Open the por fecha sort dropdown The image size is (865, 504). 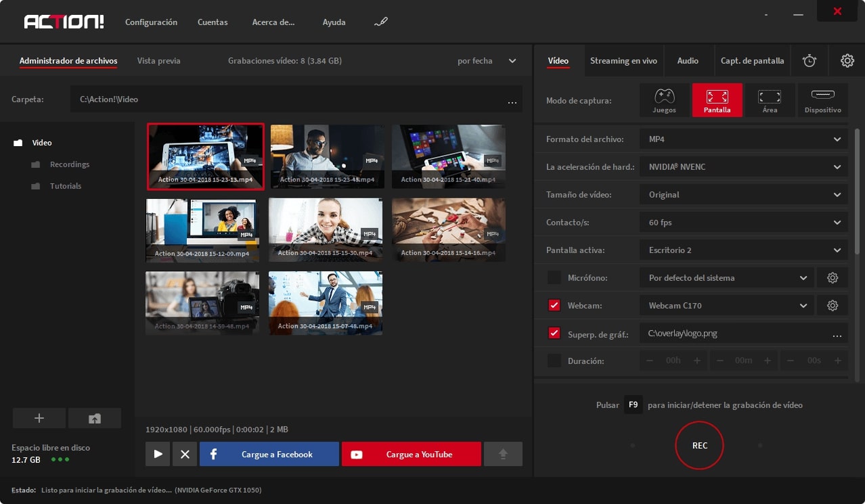pyautogui.click(x=487, y=61)
